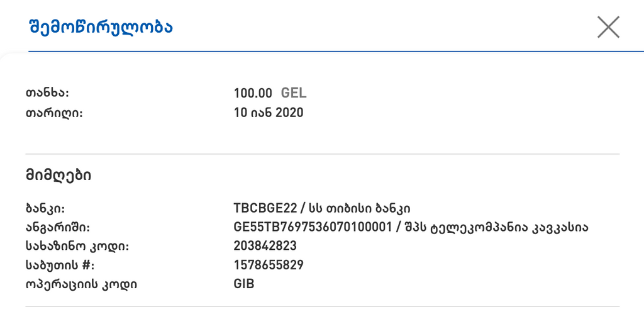The width and height of the screenshot is (644, 314).
Task: Click the საბუთის #: field label
Action: tap(60, 265)
